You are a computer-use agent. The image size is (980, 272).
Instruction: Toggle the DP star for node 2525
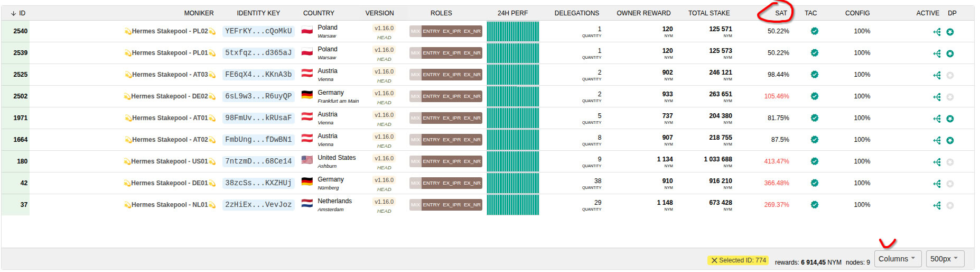click(950, 76)
